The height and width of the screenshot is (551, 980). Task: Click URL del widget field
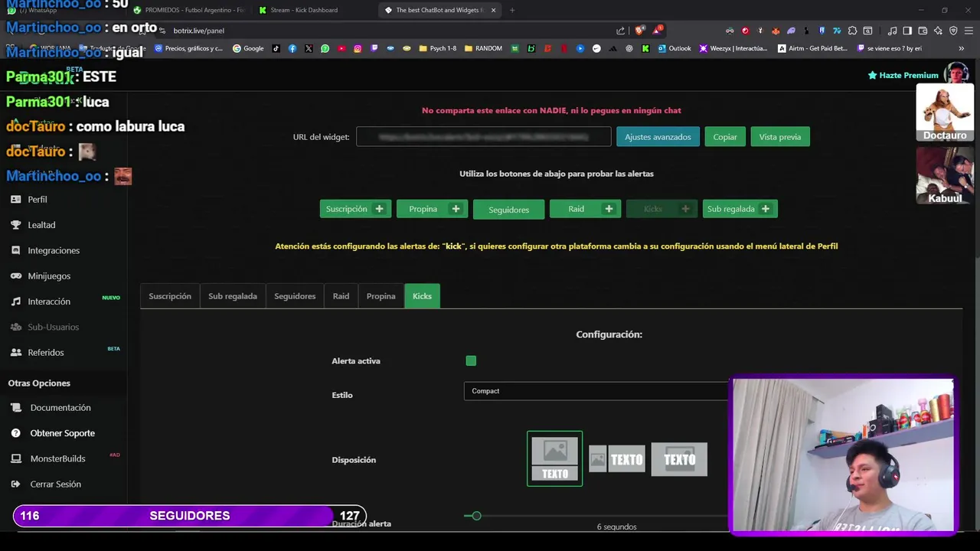(483, 137)
